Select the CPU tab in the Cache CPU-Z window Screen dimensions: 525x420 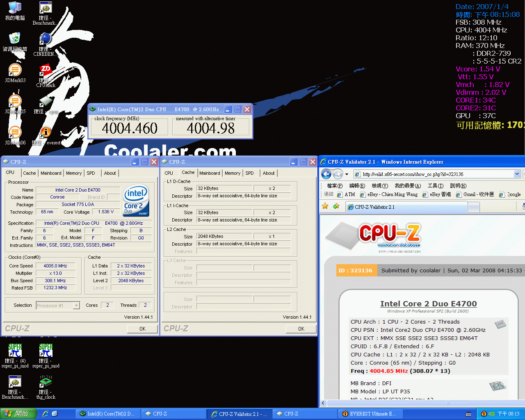pos(169,173)
